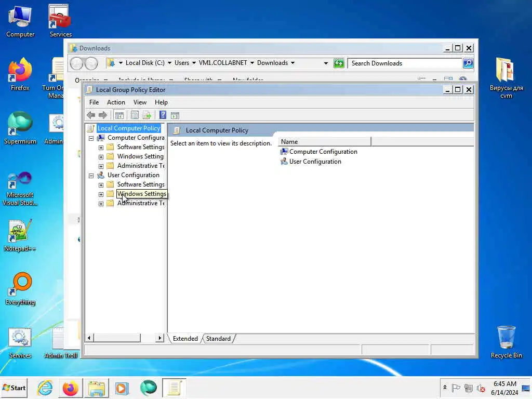Open Windows Explorer from the taskbar
The image size is (532, 399).
[96, 388]
